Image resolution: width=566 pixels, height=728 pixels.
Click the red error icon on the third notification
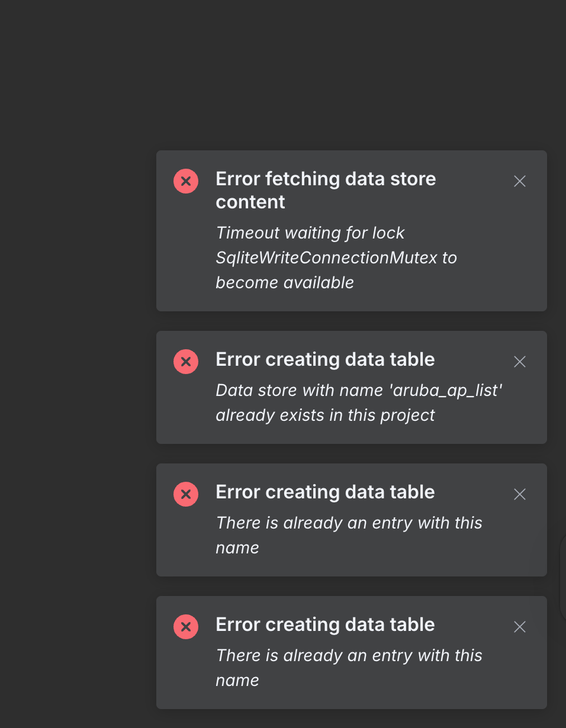click(186, 494)
